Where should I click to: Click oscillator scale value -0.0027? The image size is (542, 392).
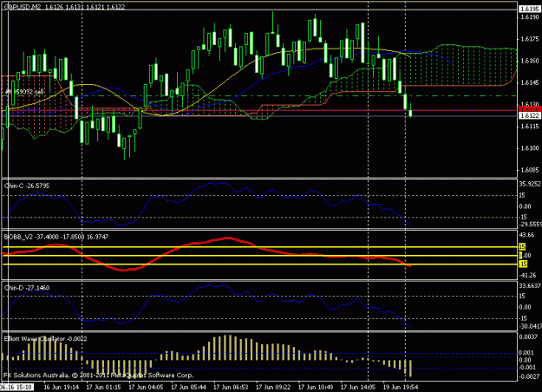[529, 376]
